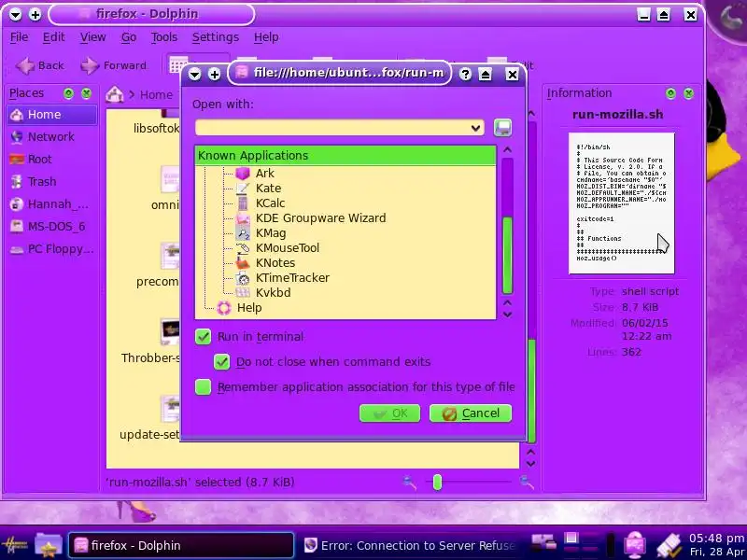
Task: Close the Information panel
Action: (x=688, y=93)
